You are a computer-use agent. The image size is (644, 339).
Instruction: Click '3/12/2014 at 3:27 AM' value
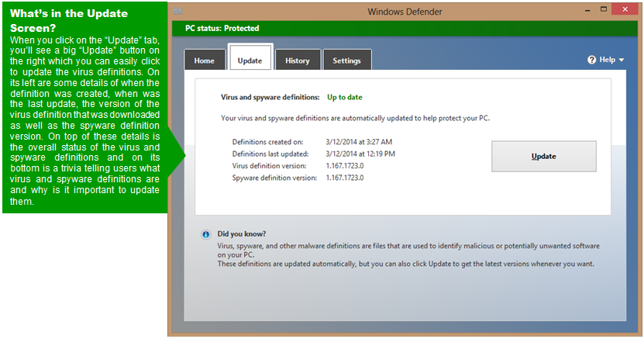coord(359,142)
